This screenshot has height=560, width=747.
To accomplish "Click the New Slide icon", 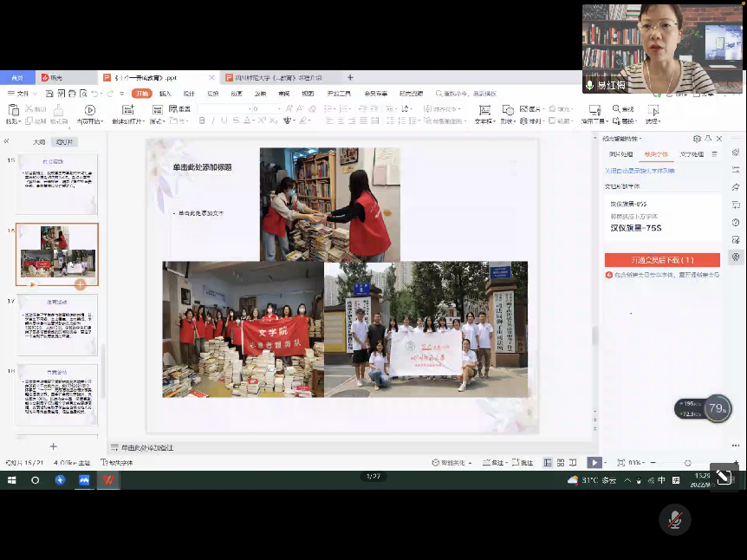I will tap(127, 110).
